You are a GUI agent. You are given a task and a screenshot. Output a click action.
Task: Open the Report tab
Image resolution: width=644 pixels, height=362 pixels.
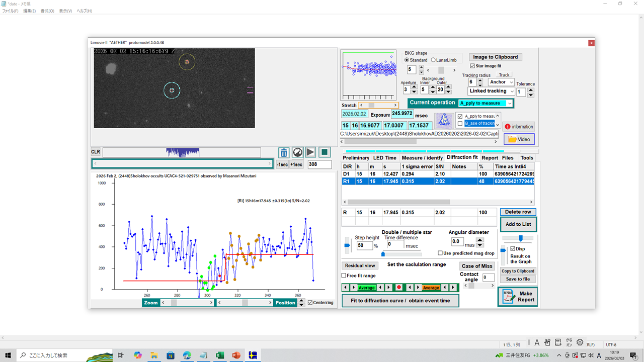(490, 158)
